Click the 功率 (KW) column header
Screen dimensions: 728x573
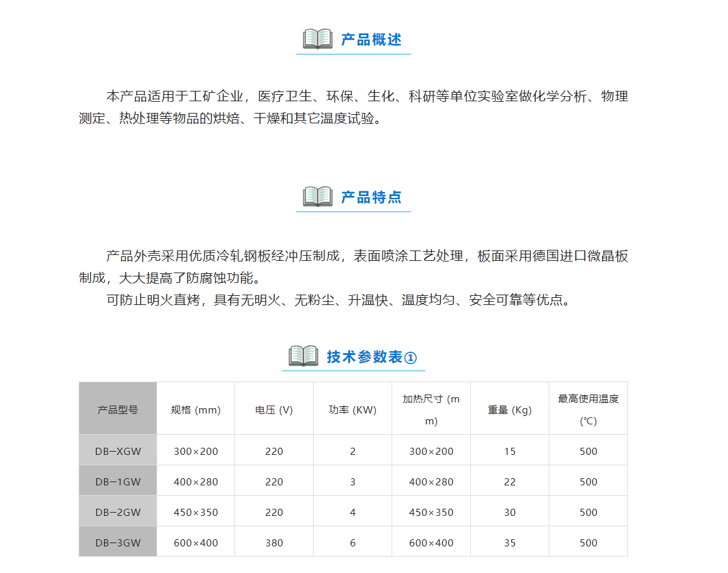(x=353, y=408)
